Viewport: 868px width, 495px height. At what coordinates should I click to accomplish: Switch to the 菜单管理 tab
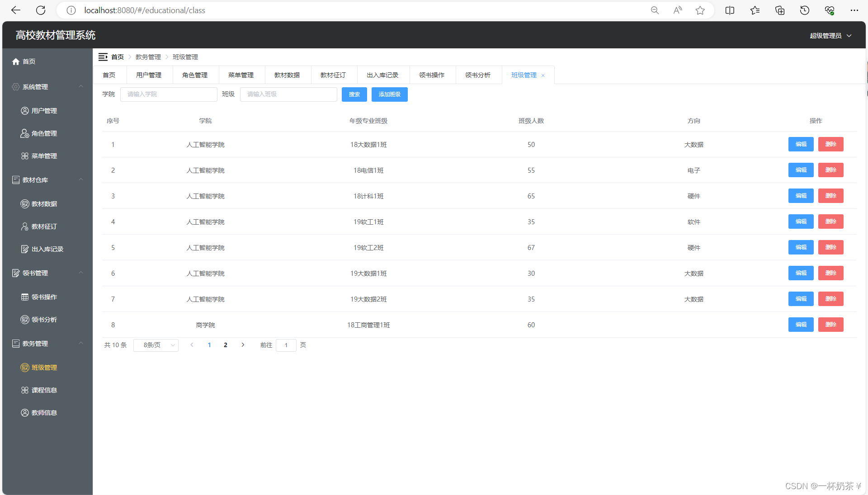click(x=241, y=75)
